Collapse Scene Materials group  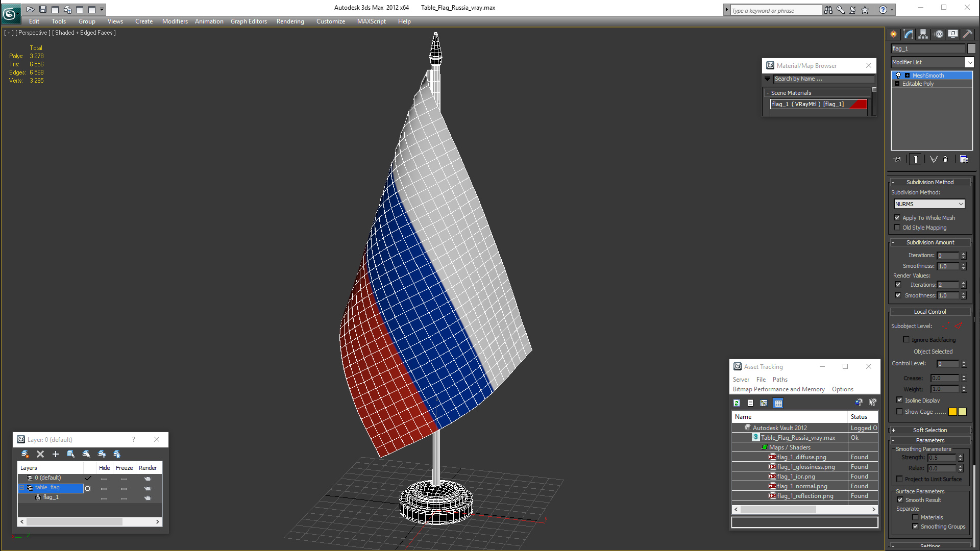tap(767, 93)
